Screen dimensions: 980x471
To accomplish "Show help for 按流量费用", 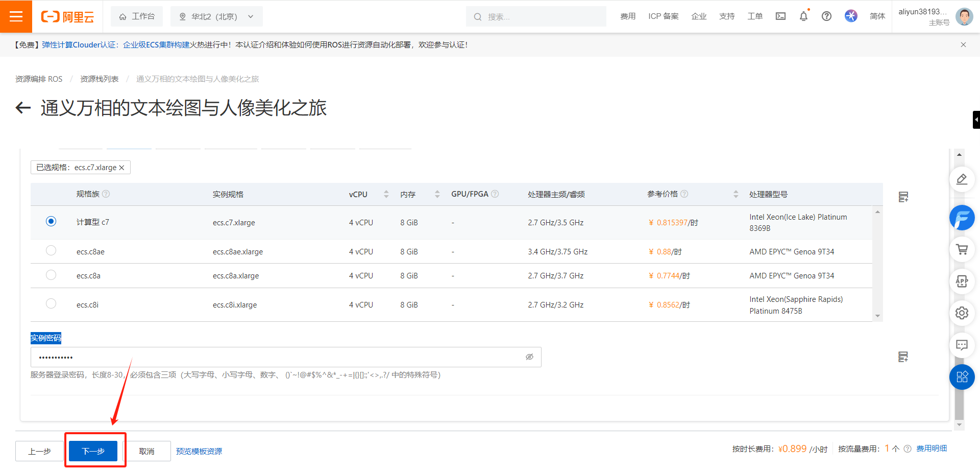I will [908, 449].
